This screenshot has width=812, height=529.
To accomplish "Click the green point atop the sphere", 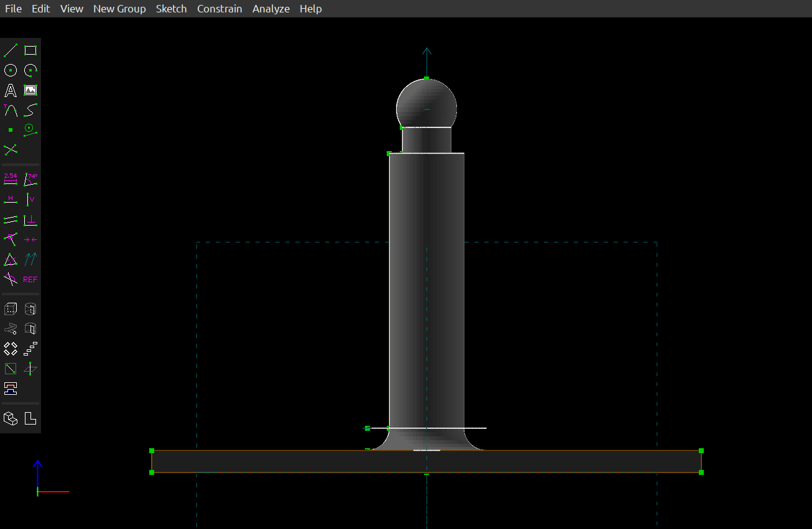I will click(427, 78).
